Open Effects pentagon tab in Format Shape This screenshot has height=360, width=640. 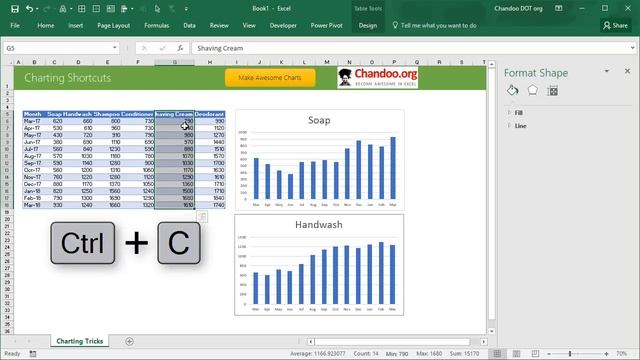pos(533,90)
